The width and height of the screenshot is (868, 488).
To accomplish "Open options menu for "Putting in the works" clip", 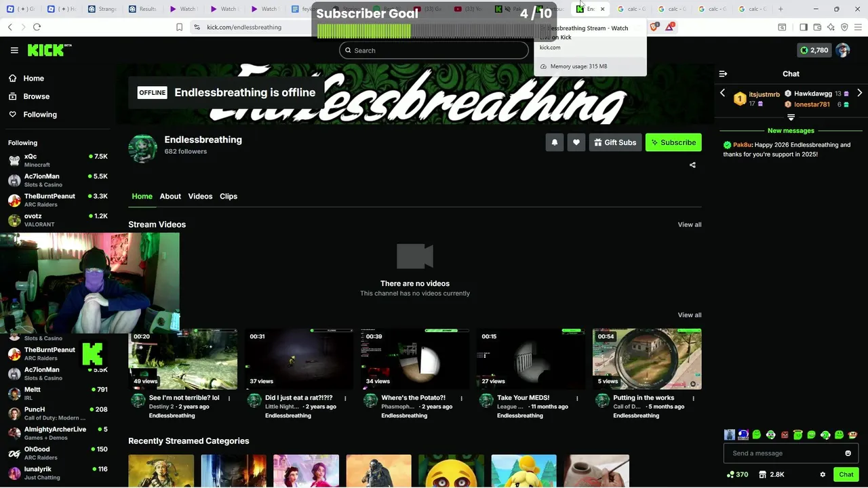I will (x=693, y=398).
